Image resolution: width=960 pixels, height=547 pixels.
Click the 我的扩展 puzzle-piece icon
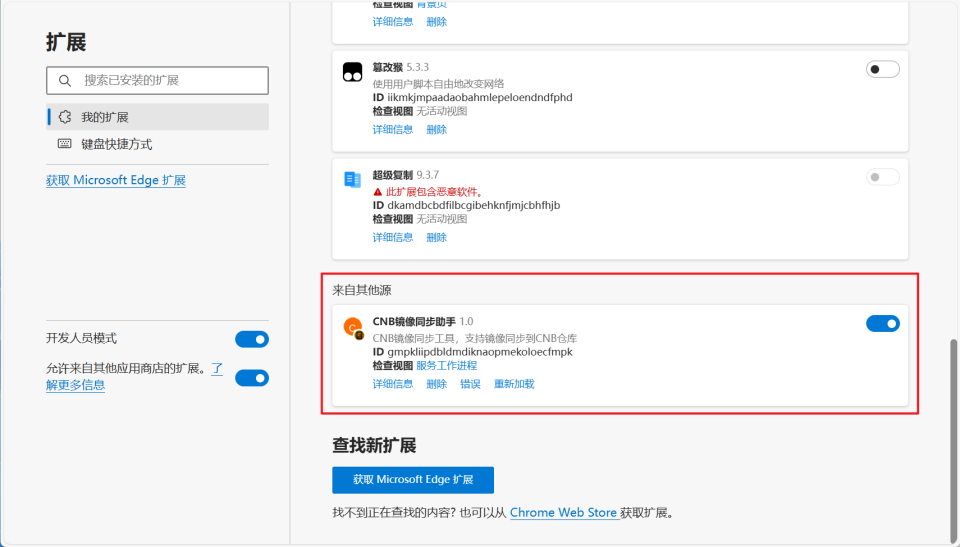coord(65,117)
